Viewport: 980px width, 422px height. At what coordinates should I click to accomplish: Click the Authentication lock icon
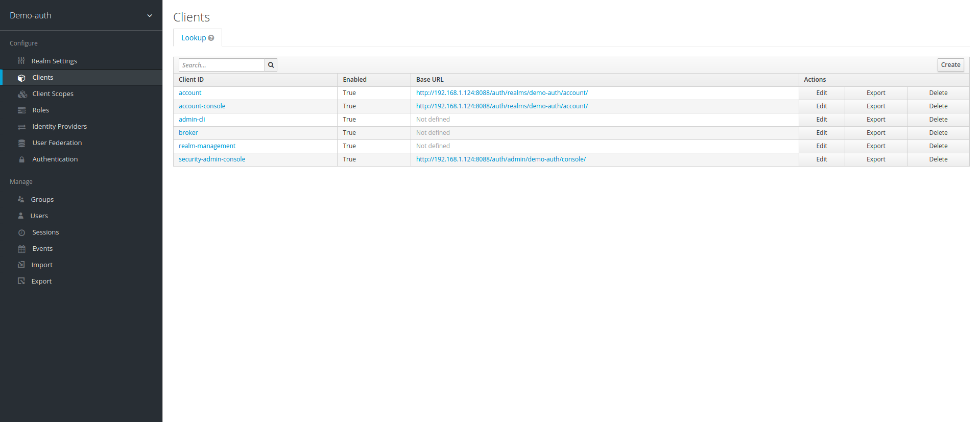pyautogui.click(x=21, y=159)
